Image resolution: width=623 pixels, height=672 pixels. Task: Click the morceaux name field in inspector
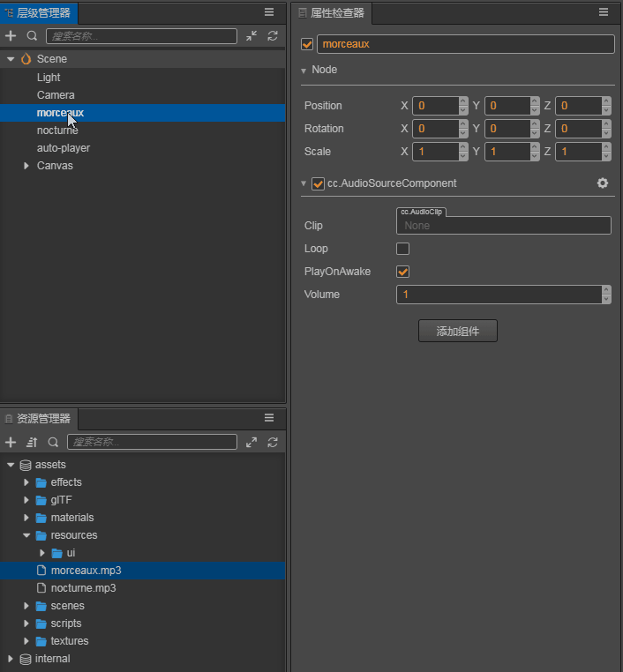click(x=466, y=44)
